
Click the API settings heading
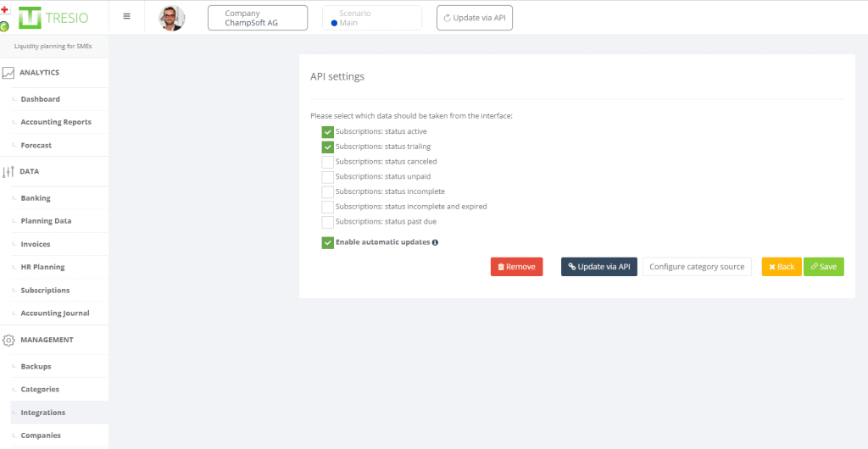click(x=337, y=77)
